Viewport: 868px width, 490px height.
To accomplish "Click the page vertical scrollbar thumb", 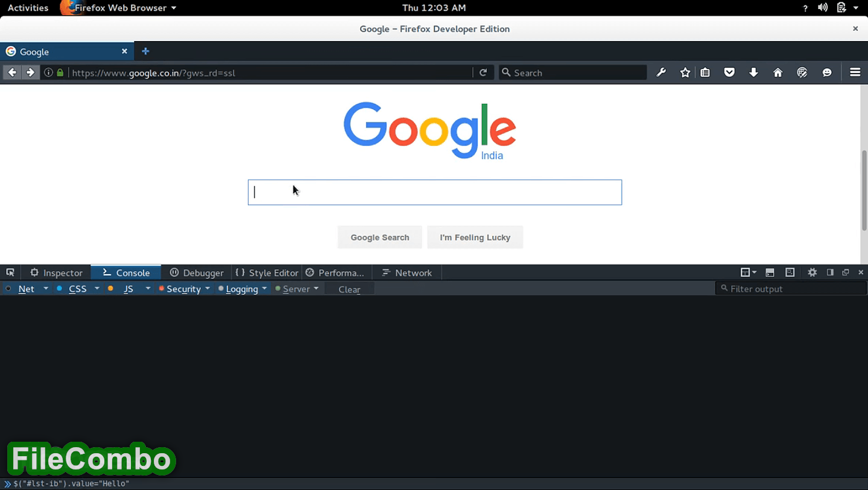I will 864,190.
